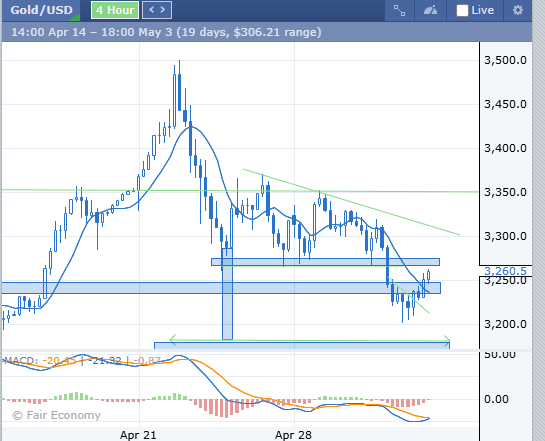
Task: Click the Apr 28 date label
Action: [293, 435]
